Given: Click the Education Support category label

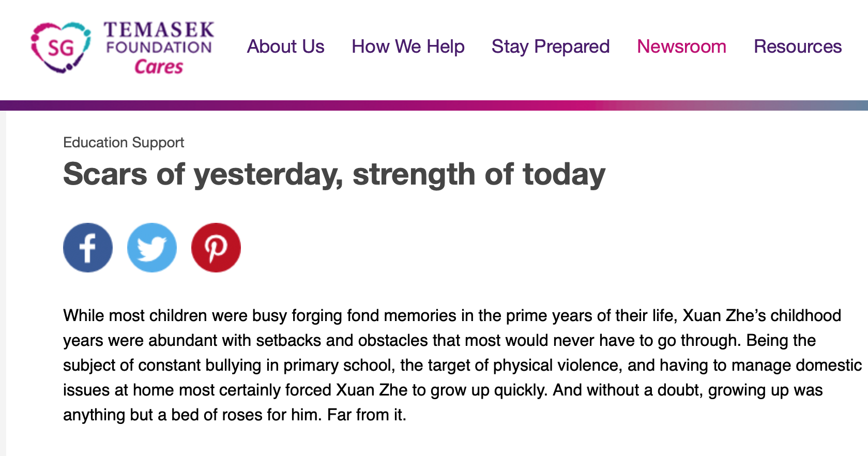Looking at the screenshot, I should coord(124,142).
